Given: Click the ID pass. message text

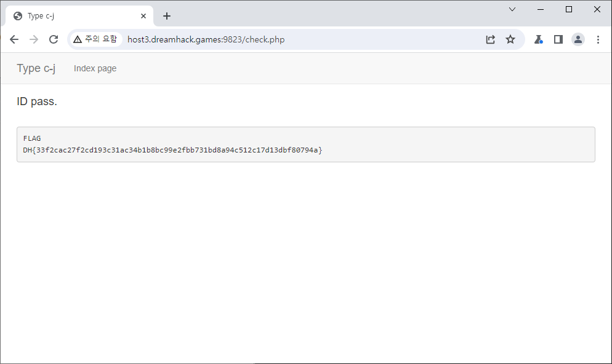Looking at the screenshot, I should coord(37,101).
